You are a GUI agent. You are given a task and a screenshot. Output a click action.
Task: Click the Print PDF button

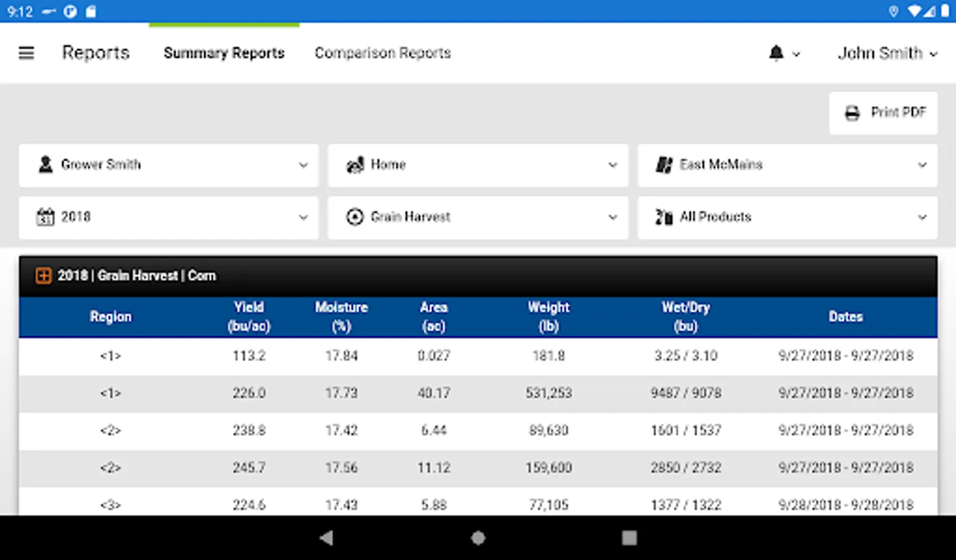click(x=883, y=113)
